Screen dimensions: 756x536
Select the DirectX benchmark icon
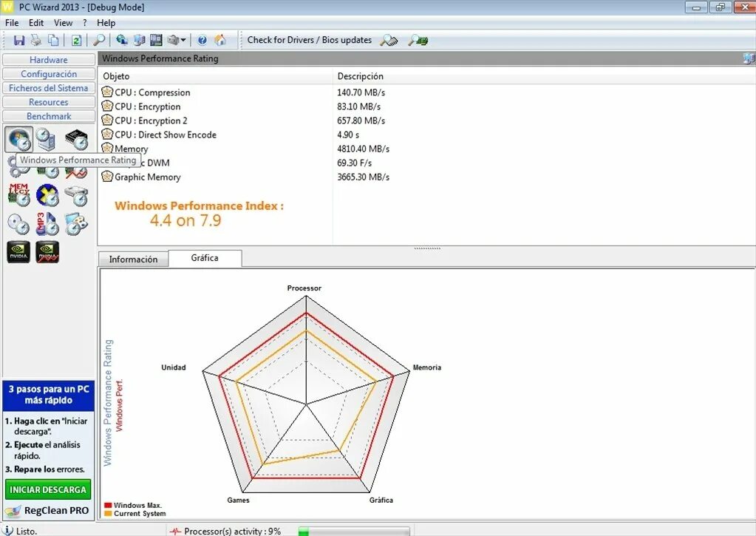tap(47, 195)
